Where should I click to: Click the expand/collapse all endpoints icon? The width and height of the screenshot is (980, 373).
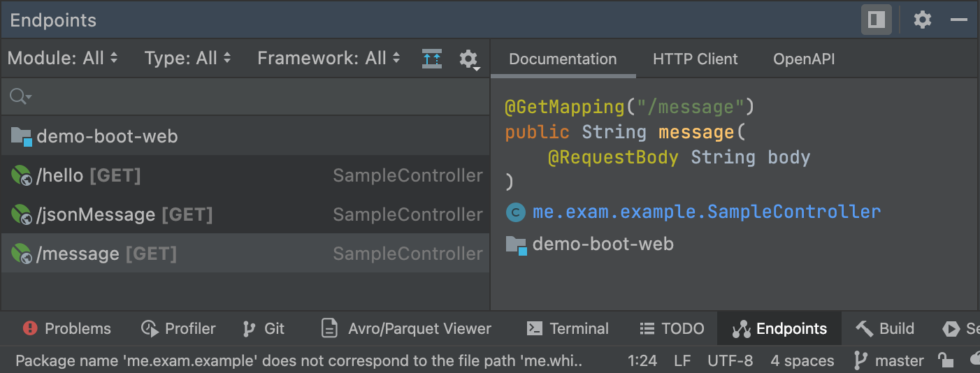(x=432, y=58)
